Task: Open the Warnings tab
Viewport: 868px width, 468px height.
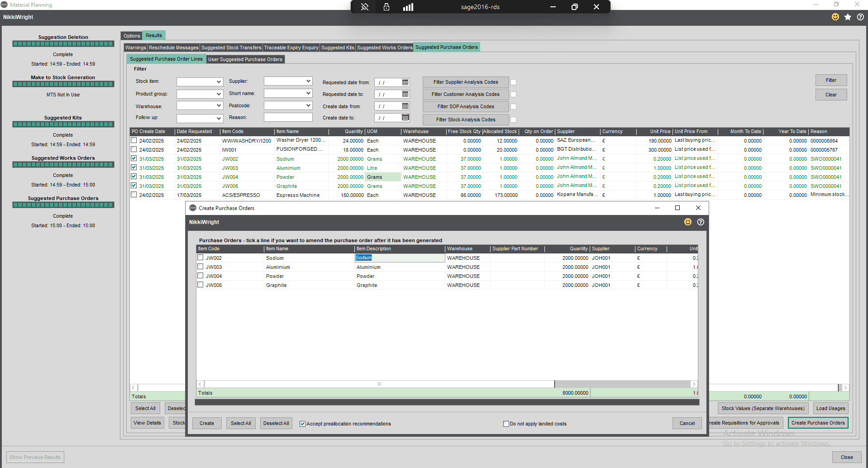Action: point(136,48)
